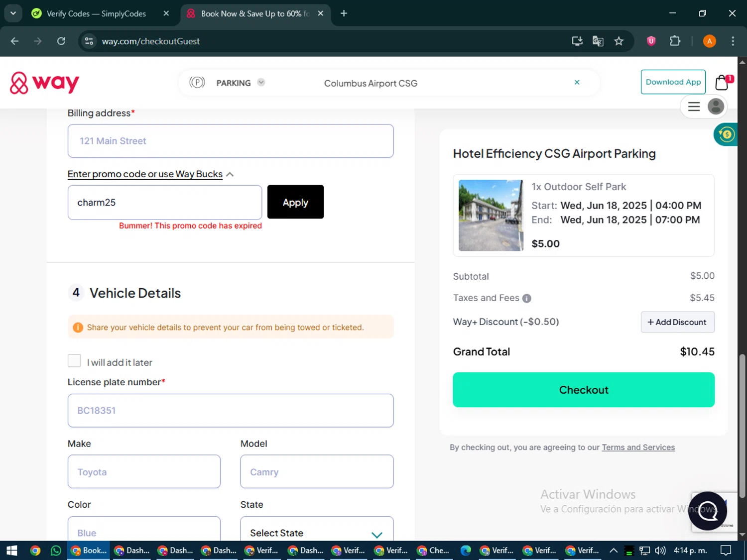Click the Add Discount button

click(x=677, y=322)
